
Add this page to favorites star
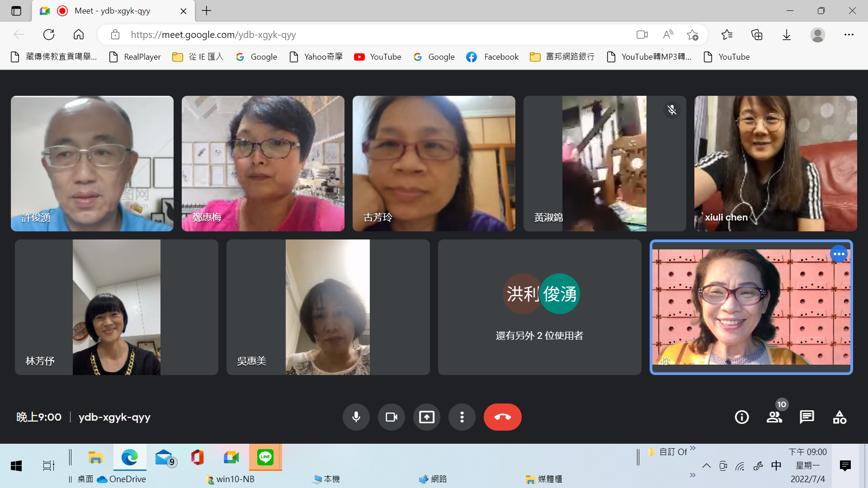[692, 35]
